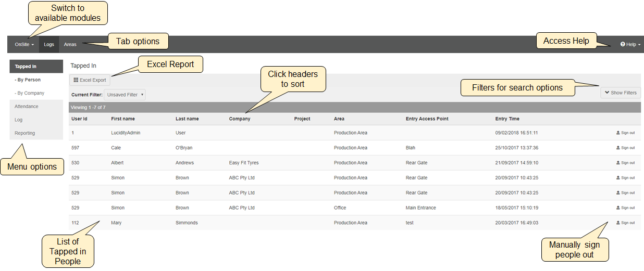Select By Person in sidebar
The width and height of the screenshot is (644, 271).
click(29, 80)
